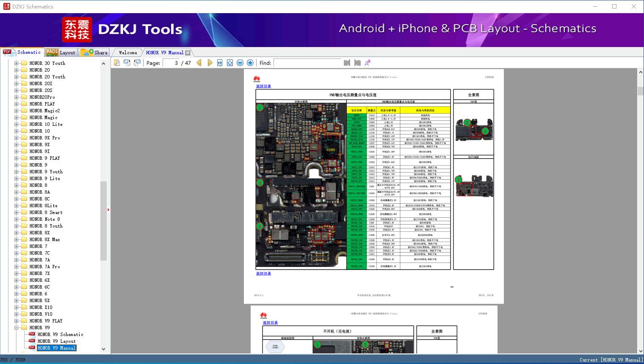Zoom out with the minus icon
The height and width of the screenshot is (364, 644).
pyautogui.click(x=240, y=63)
